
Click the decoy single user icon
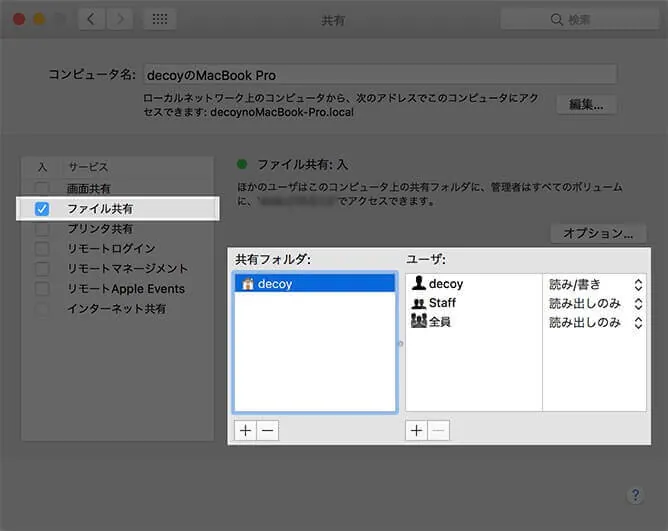coord(419,283)
